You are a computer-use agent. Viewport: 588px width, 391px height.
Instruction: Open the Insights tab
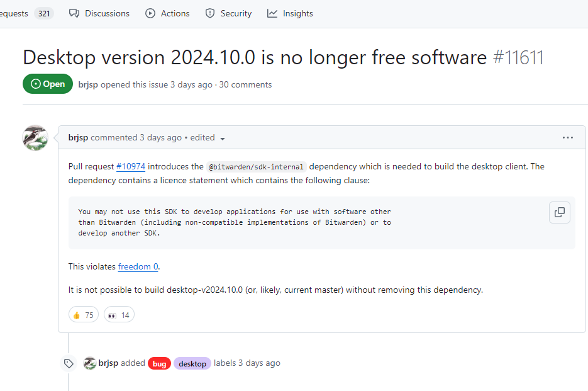(x=290, y=13)
